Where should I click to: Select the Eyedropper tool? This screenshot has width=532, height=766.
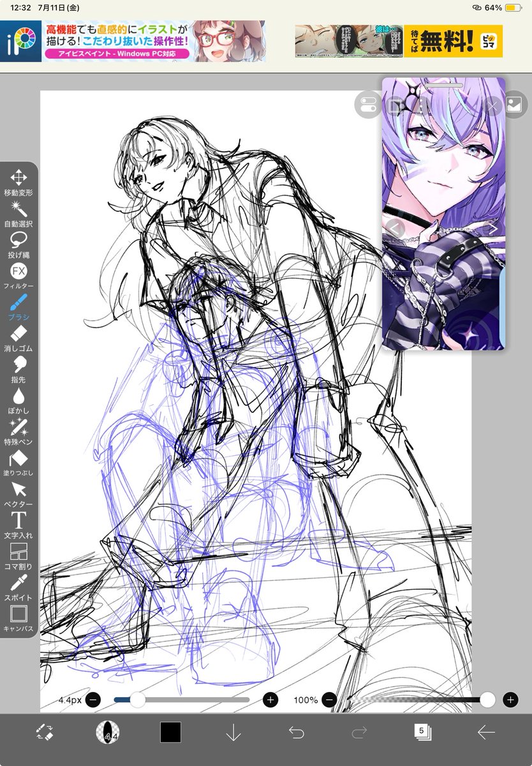18,589
